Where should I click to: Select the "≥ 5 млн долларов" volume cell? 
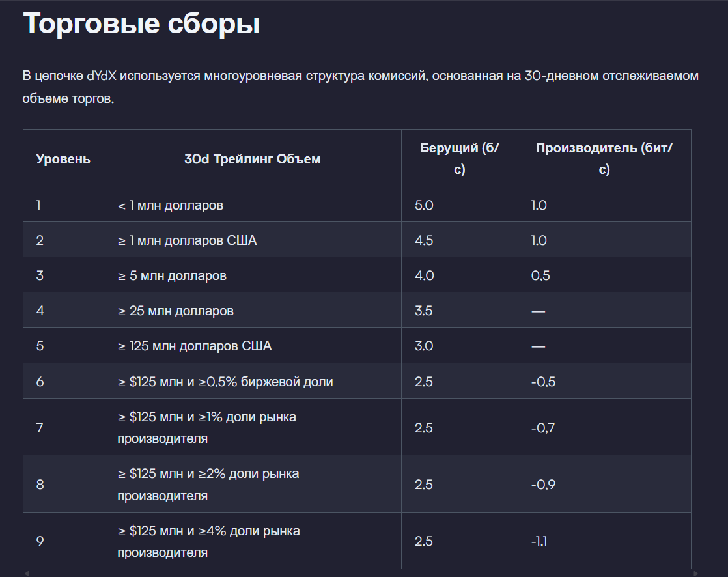(x=173, y=275)
